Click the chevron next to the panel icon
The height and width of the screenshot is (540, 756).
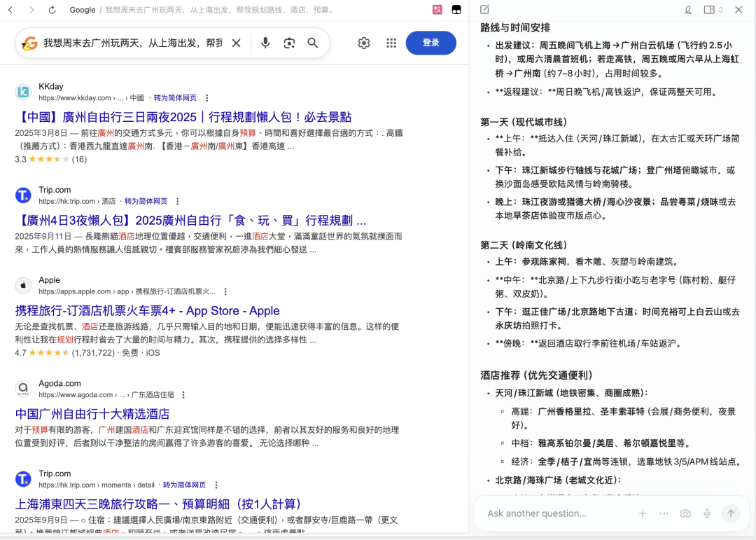(721, 10)
